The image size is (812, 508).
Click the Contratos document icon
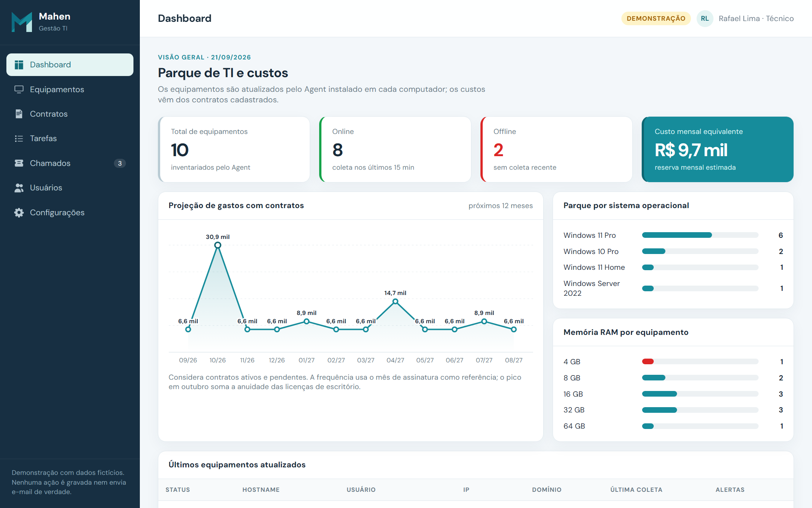(19, 114)
